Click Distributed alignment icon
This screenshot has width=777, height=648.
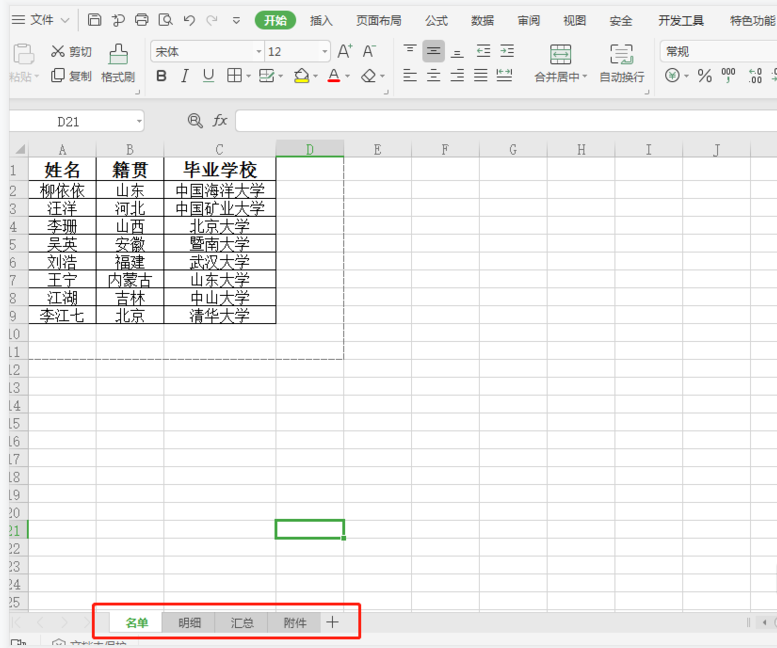pyautogui.click(x=504, y=75)
